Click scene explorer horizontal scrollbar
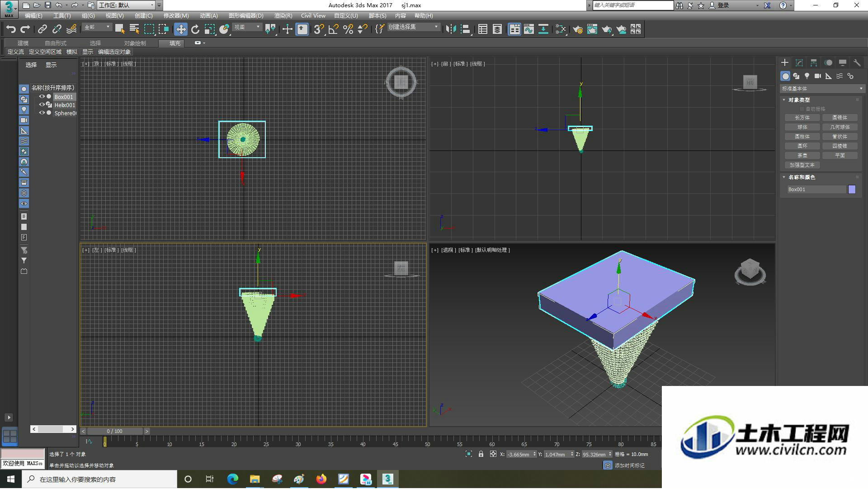This screenshot has height=489, width=868. (x=53, y=429)
